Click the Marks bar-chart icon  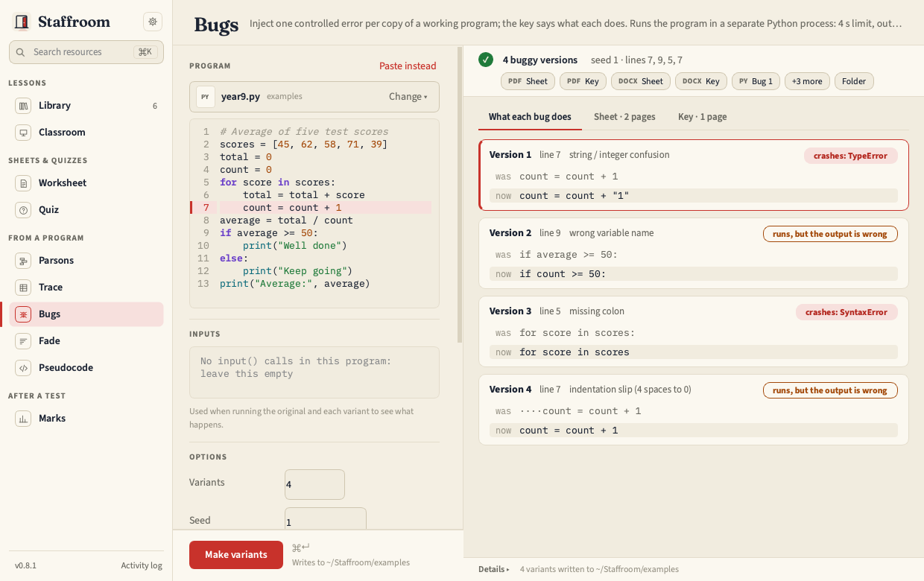23,419
